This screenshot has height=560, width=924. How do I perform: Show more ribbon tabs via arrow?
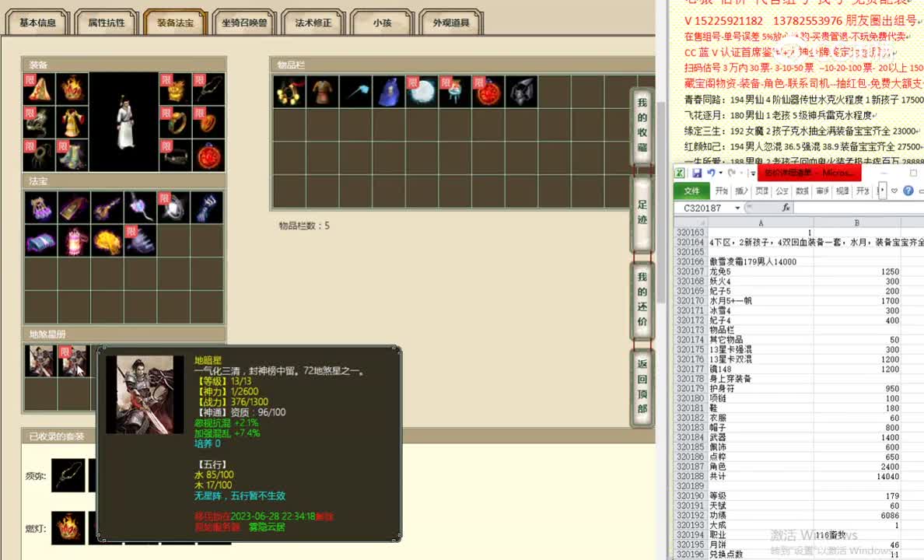coord(881,191)
